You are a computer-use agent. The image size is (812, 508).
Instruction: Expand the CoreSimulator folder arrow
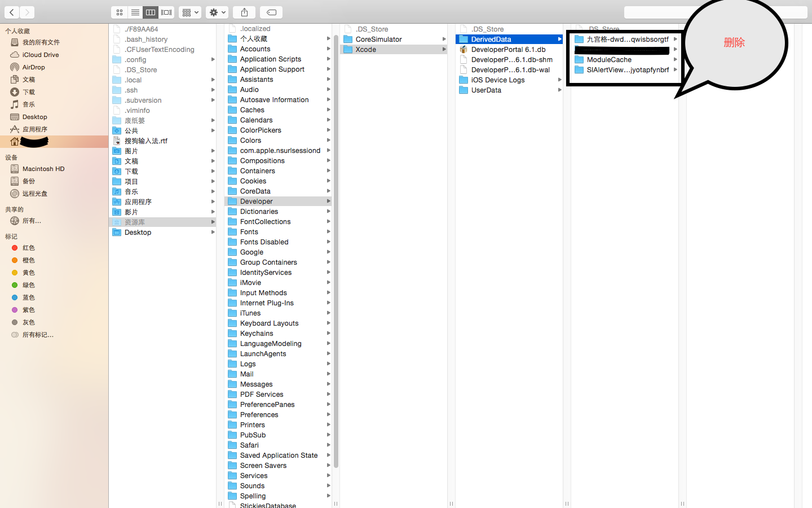[444, 40]
